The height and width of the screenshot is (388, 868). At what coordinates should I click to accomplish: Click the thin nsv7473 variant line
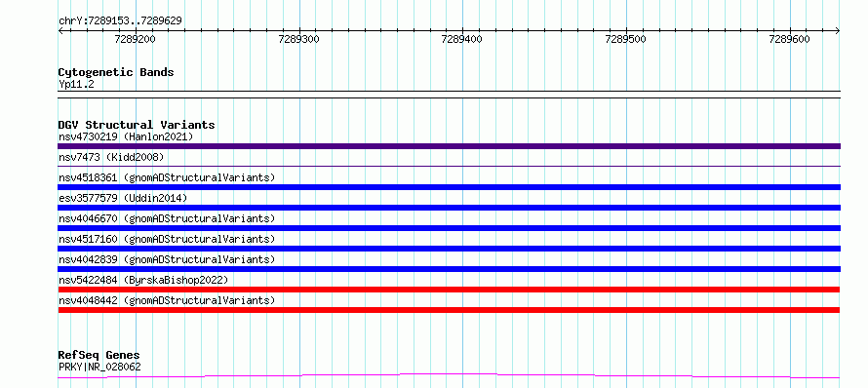click(x=449, y=166)
